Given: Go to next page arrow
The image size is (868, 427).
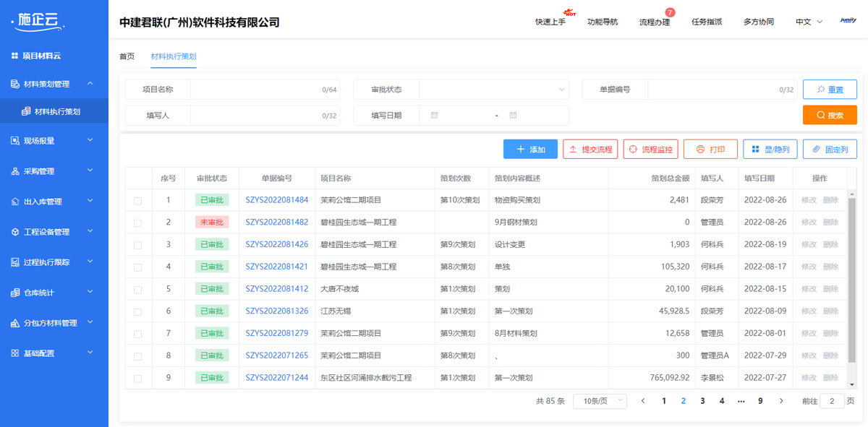Looking at the screenshot, I should pos(780,401).
